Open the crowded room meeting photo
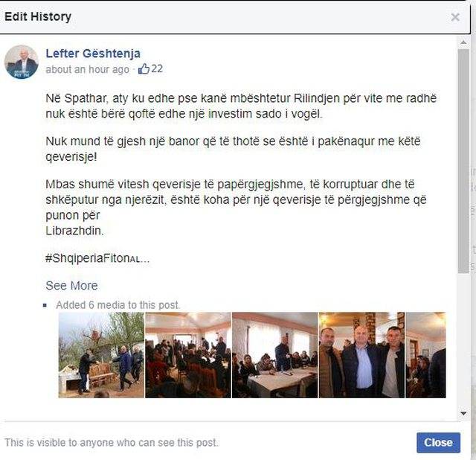Screen dimensions: 476x460 (x=188, y=355)
